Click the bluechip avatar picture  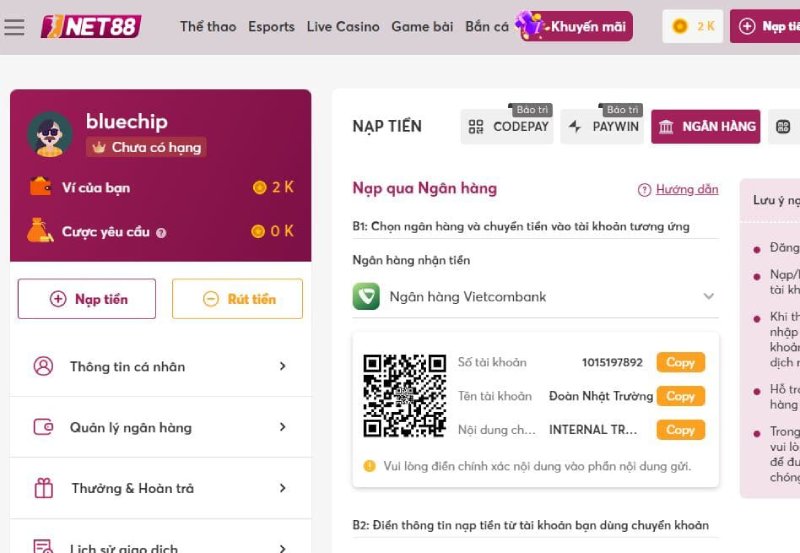tap(49, 134)
